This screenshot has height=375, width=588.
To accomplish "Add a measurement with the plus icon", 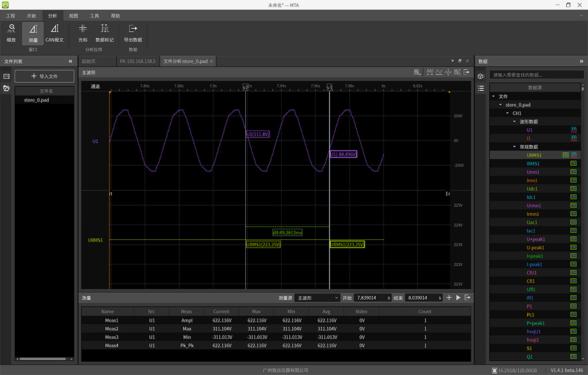I will (449, 298).
